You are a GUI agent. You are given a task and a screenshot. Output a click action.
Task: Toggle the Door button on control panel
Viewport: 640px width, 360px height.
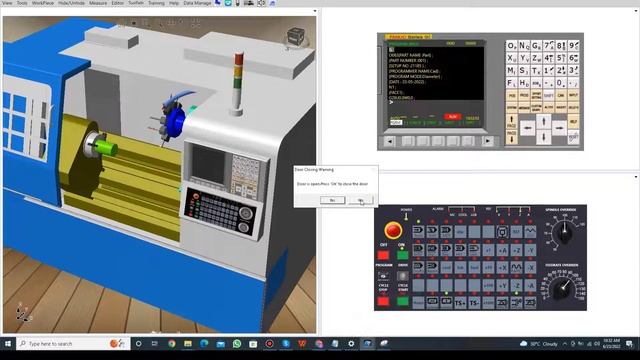pos(402,276)
